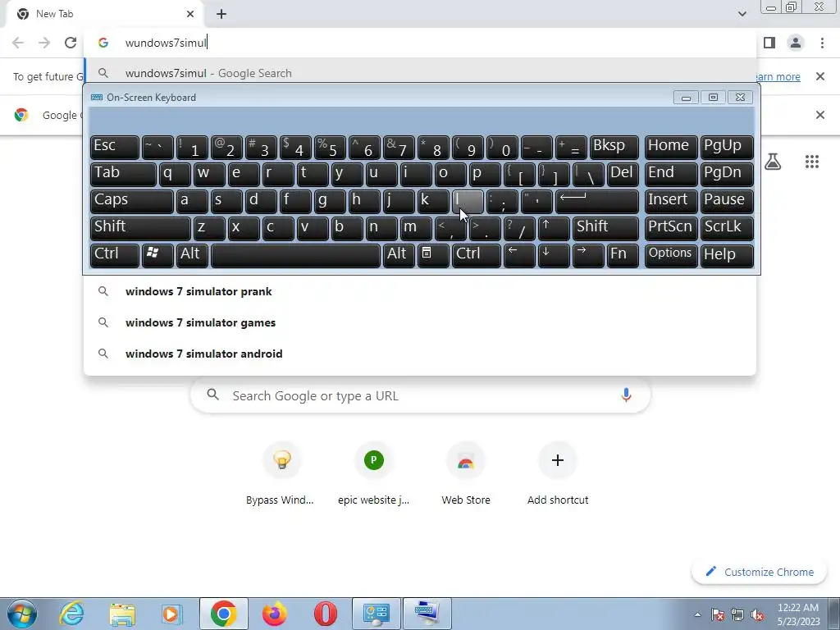
Task: Go back using Chrome's back arrow
Action: [x=18, y=43]
